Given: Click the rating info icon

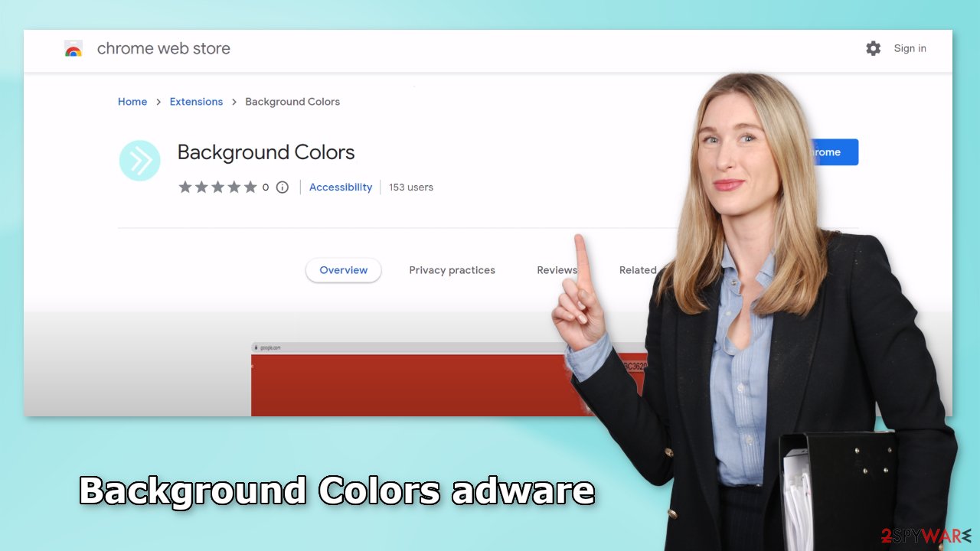Looking at the screenshot, I should (x=283, y=187).
